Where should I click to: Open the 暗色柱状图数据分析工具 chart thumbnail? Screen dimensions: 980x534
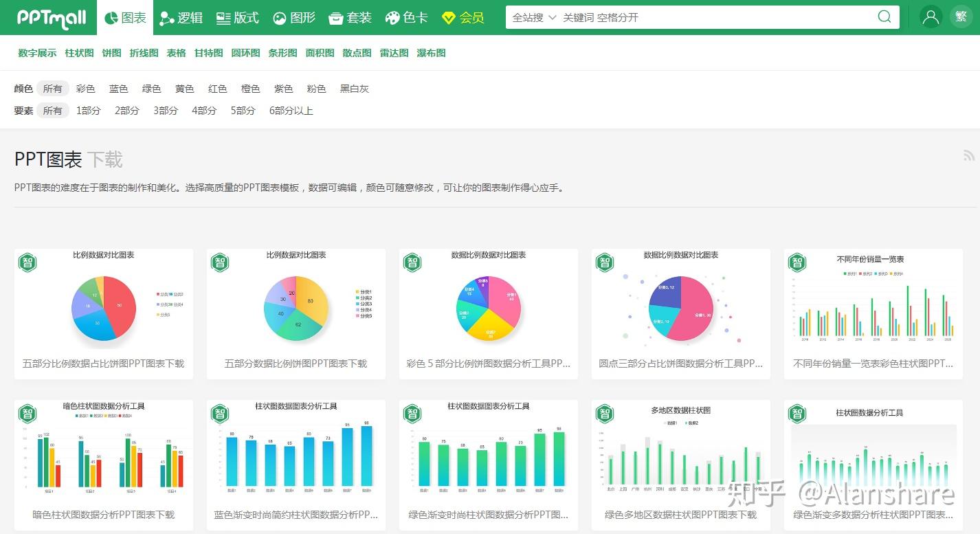[x=104, y=448]
